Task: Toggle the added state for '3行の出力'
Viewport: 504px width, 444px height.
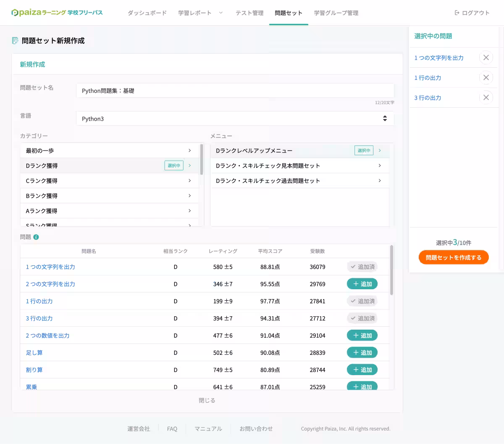Action: coord(362,318)
